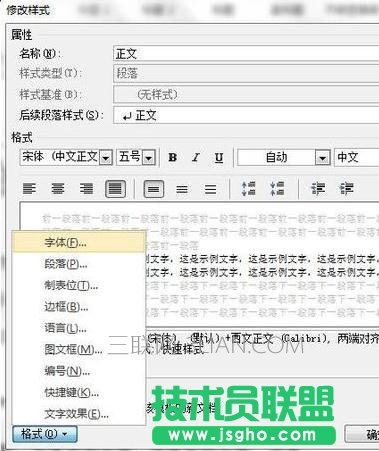Decrease indent button
The height and width of the screenshot is (451, 379).
[x=318, y=189]
